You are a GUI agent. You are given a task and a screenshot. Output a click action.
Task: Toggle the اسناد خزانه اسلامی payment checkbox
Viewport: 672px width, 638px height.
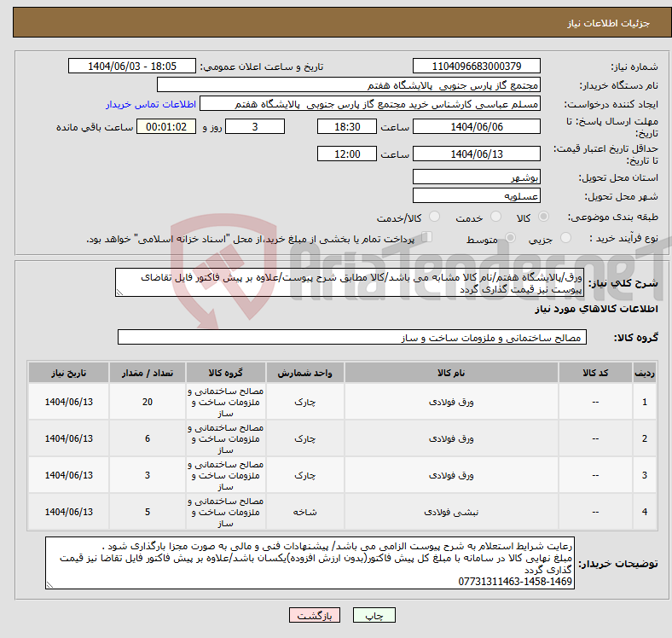427,236
